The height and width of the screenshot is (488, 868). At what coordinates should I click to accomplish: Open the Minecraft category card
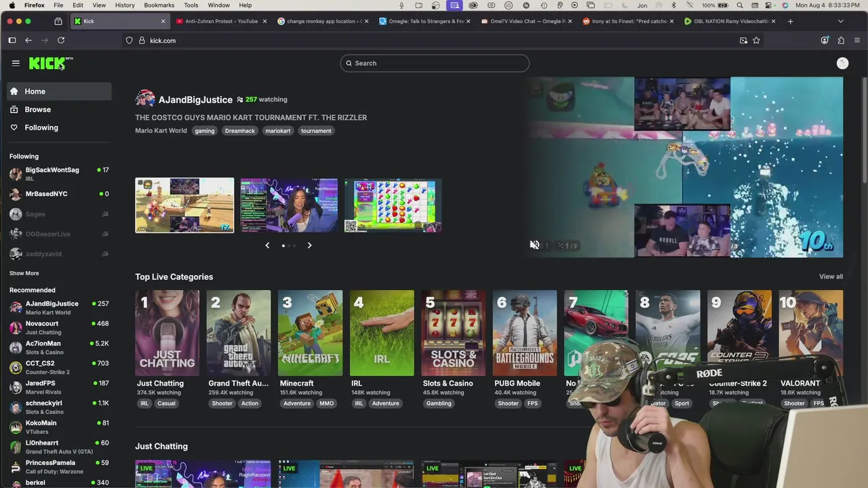click(310, 333)
